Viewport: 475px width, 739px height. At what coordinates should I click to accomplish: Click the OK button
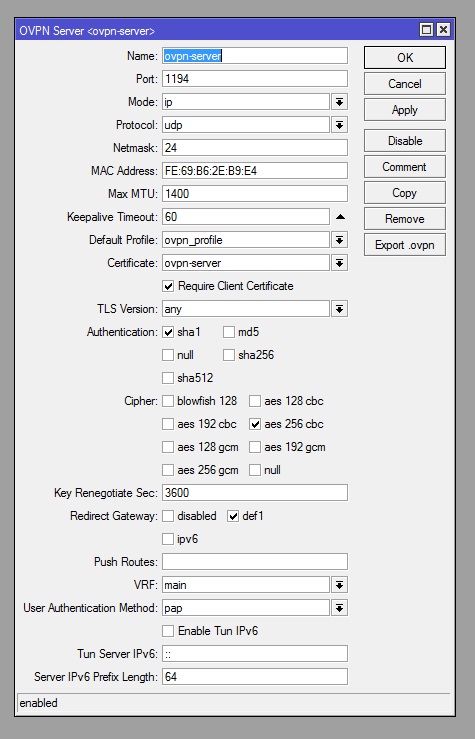405,57
